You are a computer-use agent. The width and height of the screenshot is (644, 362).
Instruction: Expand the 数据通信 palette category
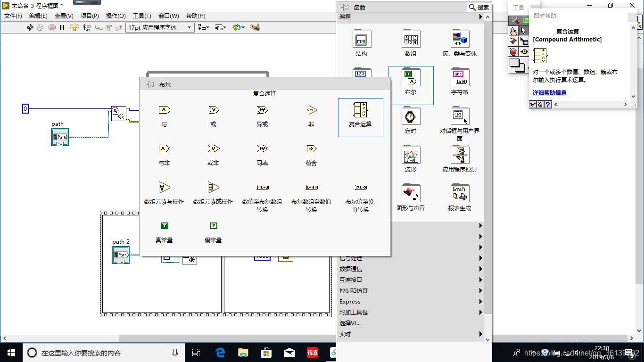(x=411, y=269)
